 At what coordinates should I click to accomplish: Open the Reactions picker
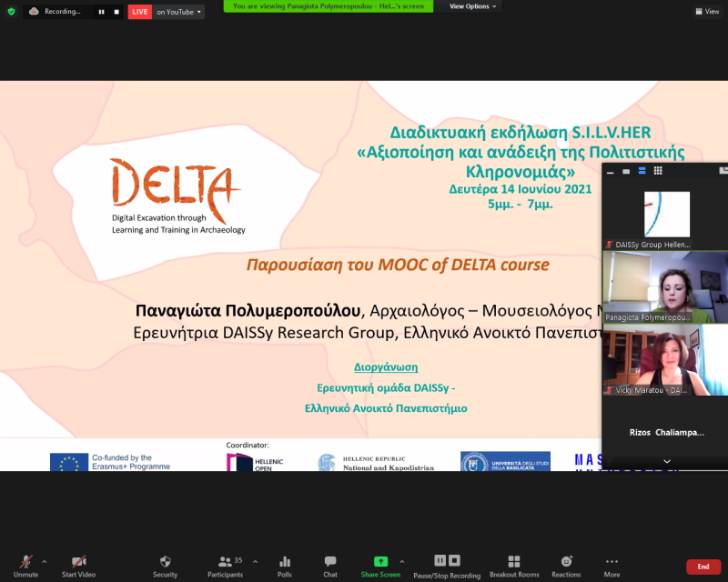566,567
